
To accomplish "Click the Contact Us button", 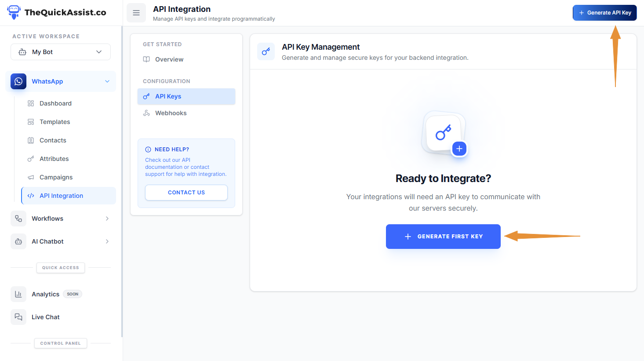I will point(186,193).
